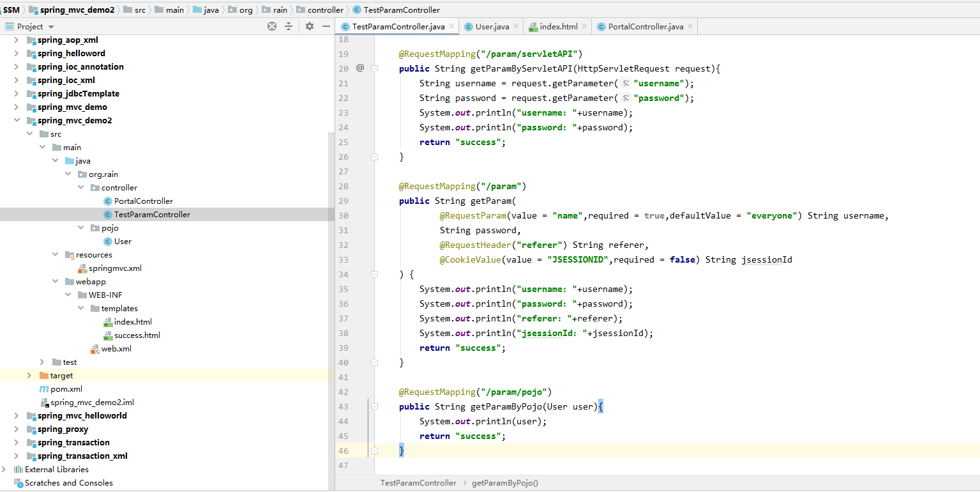This screenshot has width=980, height=492.
Task: Open Project panel settings gear
Action: [310, 26]
